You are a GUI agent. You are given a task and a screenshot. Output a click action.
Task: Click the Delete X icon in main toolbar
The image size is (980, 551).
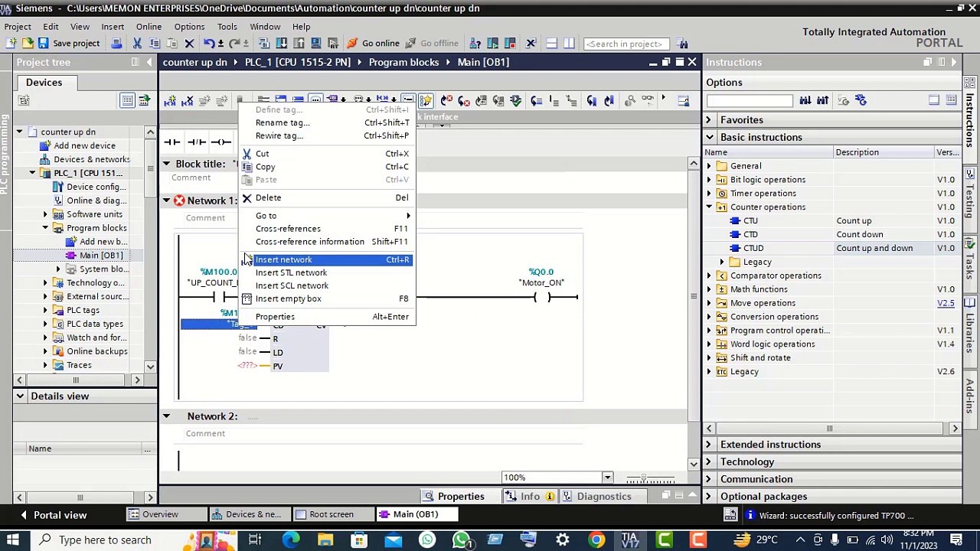coord(189,44)
